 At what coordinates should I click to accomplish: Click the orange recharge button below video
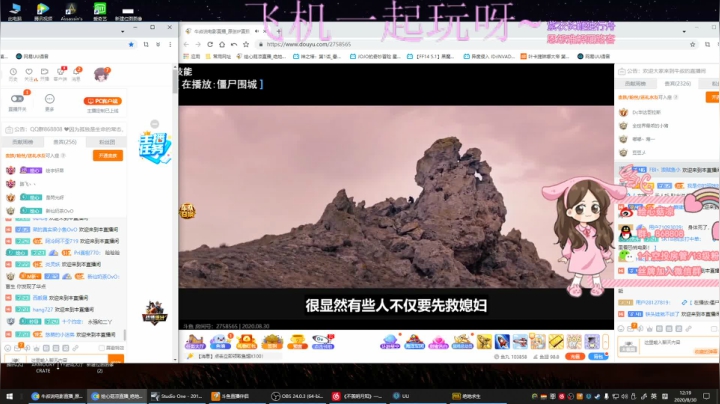(574, 356)
